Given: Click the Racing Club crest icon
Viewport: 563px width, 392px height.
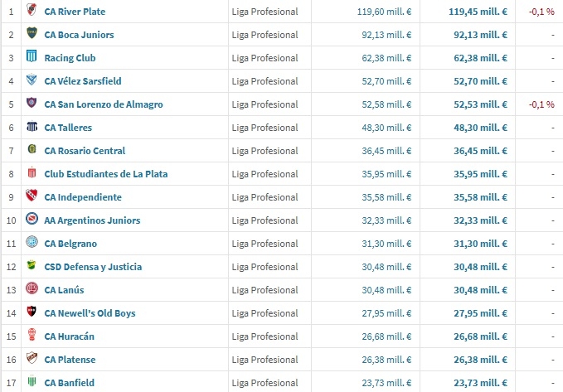Looking at the screenshot, I should 32,58.
